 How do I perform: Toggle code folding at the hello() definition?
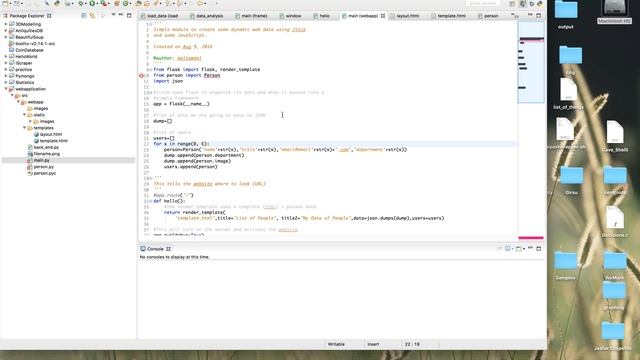point(151,201)
